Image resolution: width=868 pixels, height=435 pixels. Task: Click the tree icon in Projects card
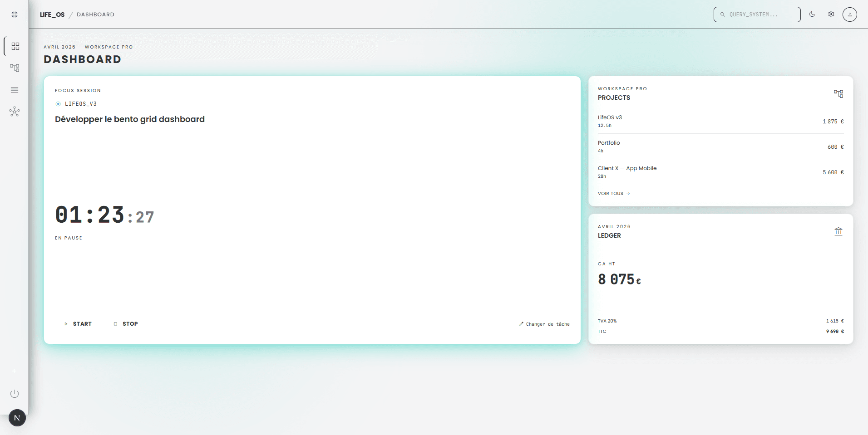tap(838, 94)
